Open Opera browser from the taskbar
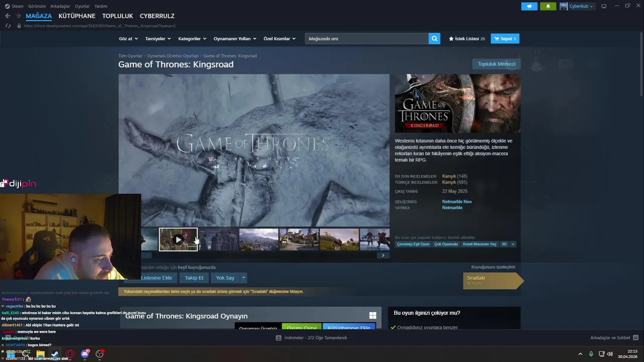The image size is (644, 362). click(x=70, y=354)
